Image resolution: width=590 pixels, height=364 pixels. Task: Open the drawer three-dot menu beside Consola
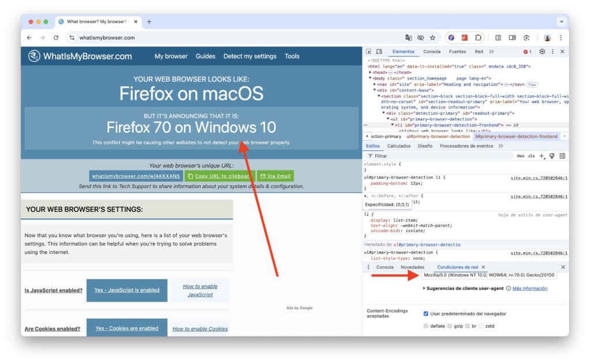coord(368,267)
